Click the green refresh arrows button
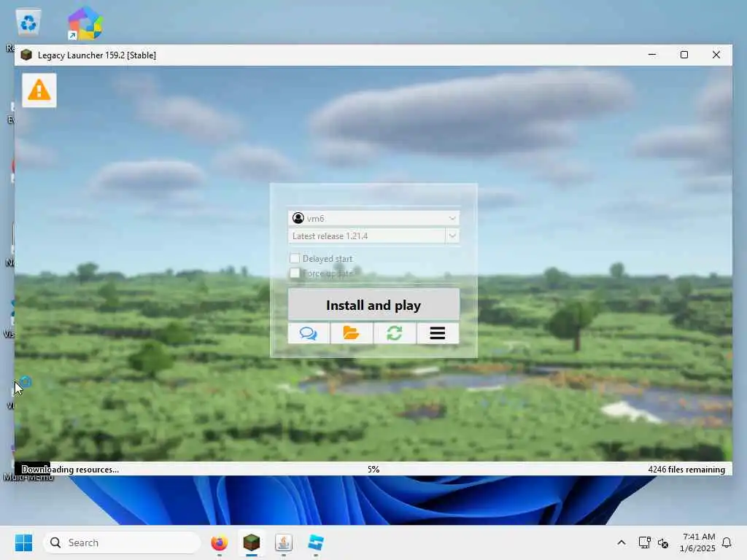 tap(395, 332)
